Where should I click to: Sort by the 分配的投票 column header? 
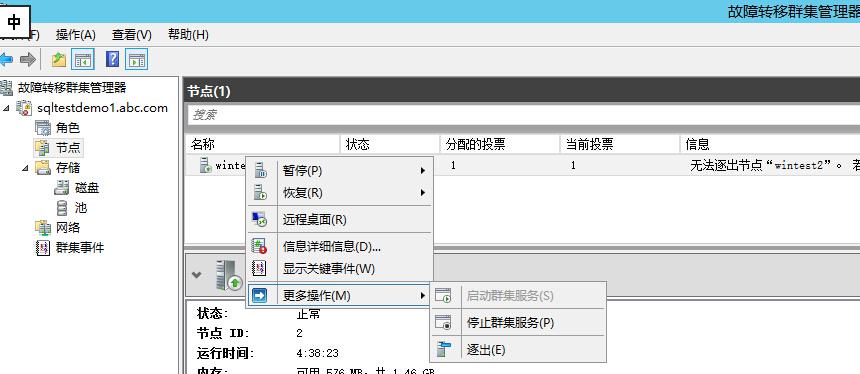[500, 144]
